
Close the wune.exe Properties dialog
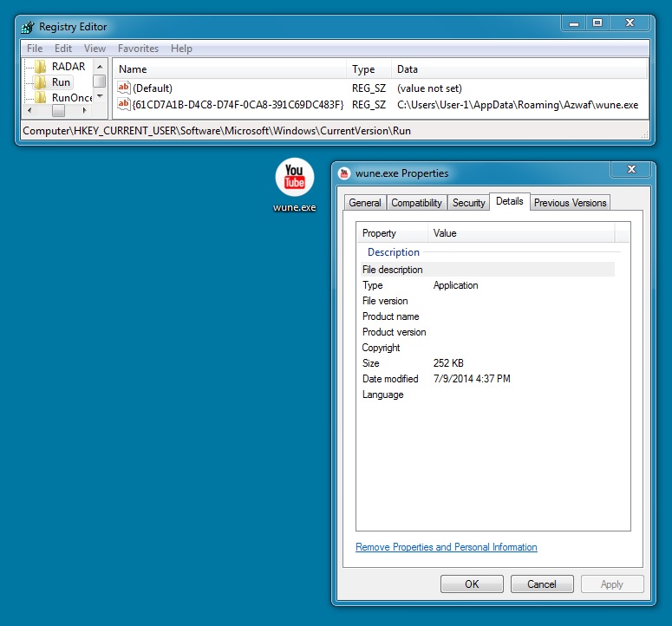pyautogui.click(x=631, y=169)
